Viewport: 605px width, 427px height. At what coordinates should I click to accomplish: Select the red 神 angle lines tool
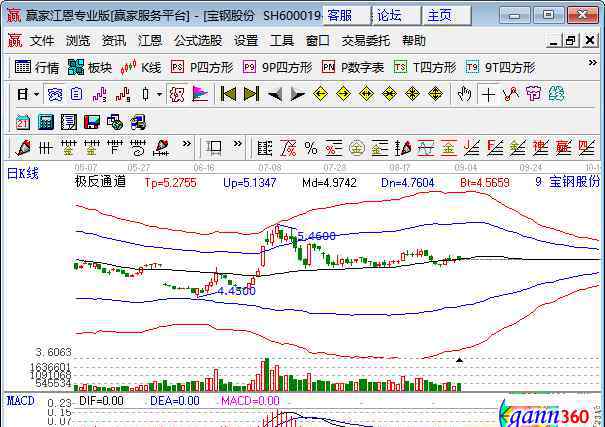(541, 148)
